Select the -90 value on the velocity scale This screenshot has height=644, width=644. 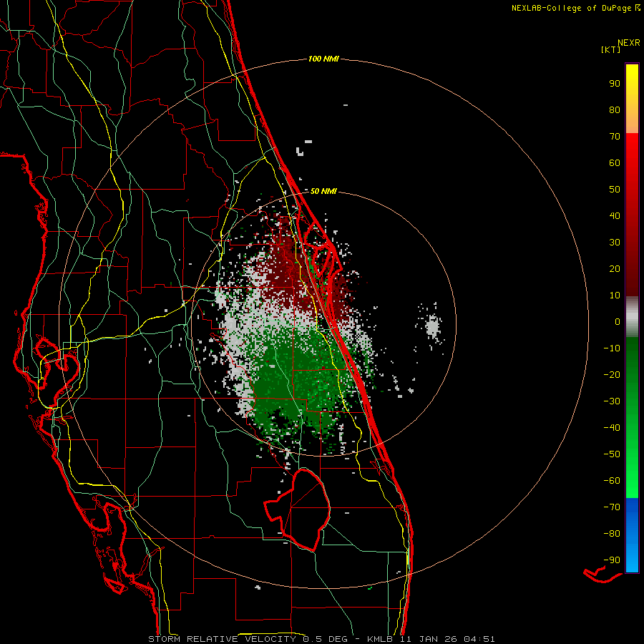(612, 560)
